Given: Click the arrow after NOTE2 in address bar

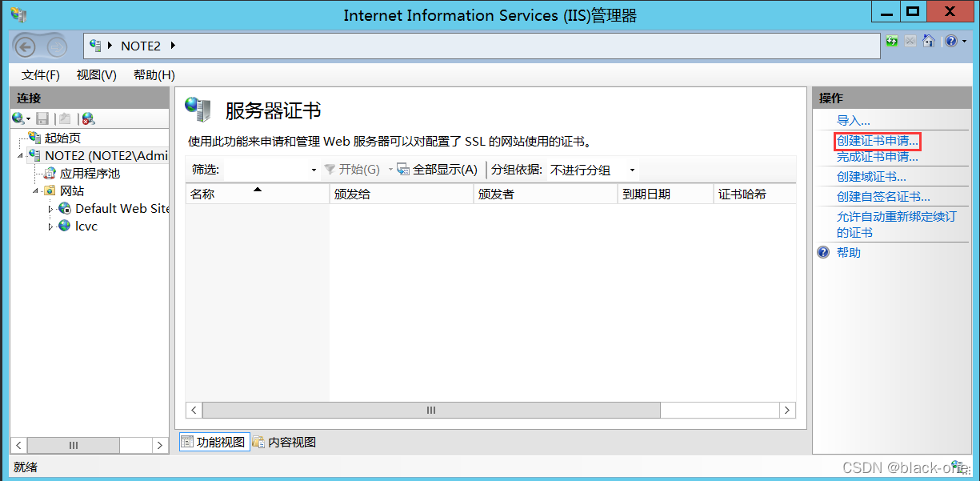Looking at the screenshot, I should click(173, 46).
